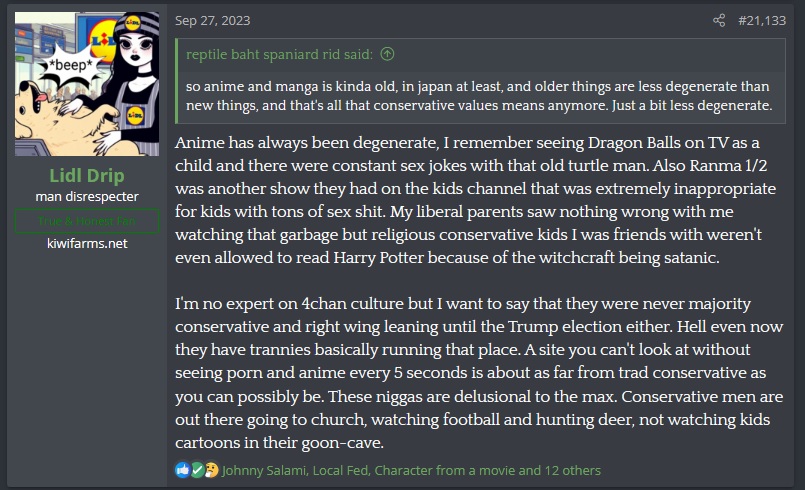This screenshot has width=805, height=490.
Task: Open Lidl Drip's avatar image
Action: pos(87,84)
